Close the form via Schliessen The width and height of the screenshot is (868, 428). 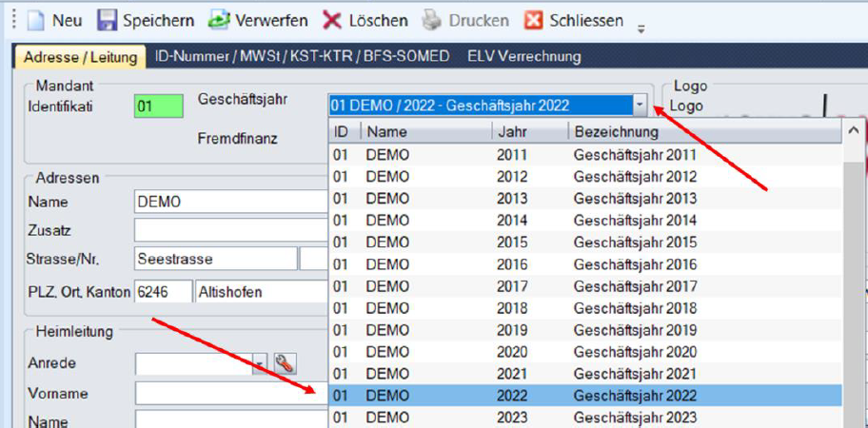point(574,21)
